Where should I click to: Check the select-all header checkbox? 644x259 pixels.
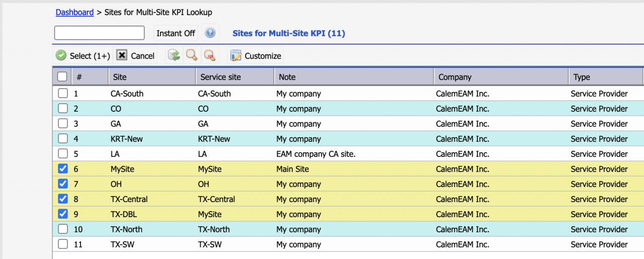pos(62,77)
